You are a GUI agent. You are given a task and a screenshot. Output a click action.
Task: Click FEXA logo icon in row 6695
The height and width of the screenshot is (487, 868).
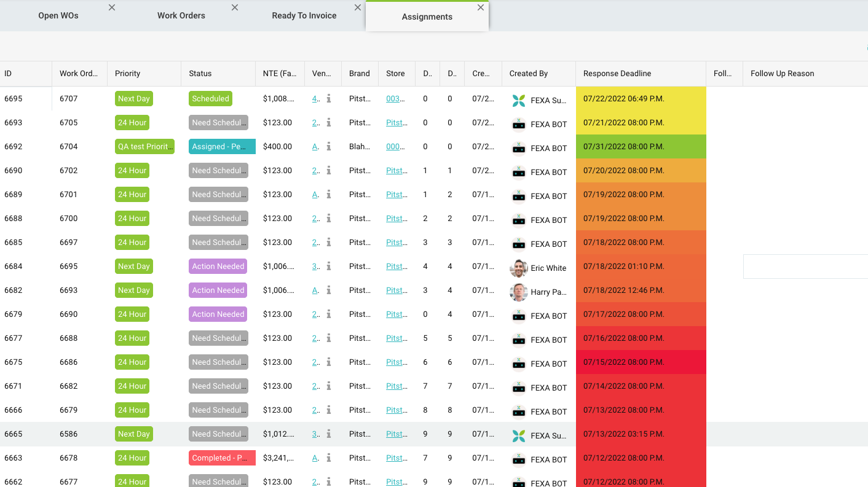click(519, 101)
